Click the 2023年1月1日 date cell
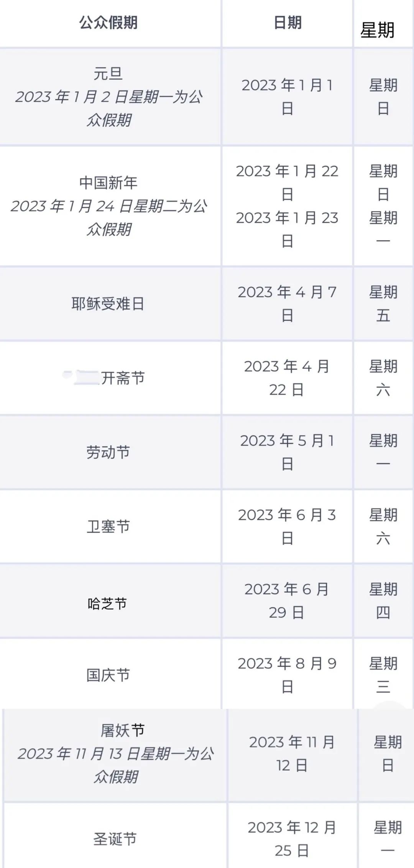The height and width of the screenshot is (868, 414). (x=287, y=97)
